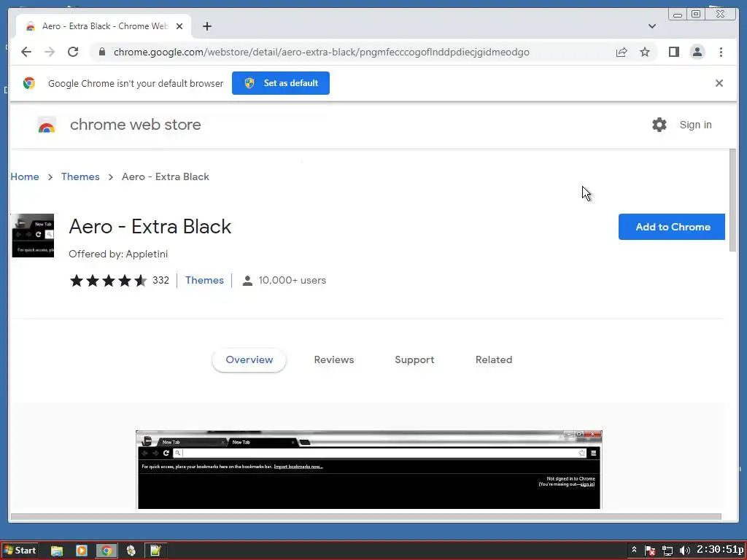The width and height of the screenshot is (747, 560).
Task: Focus the address bar URL
Action: [x=321, y=52]
